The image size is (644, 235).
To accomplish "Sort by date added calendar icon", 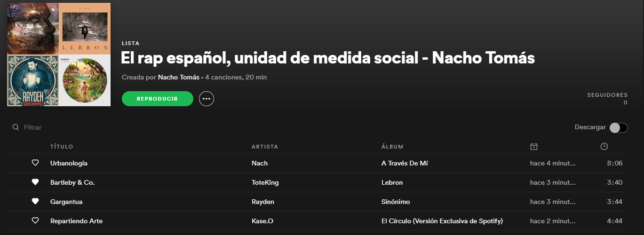I will click(x=533, y=147).
